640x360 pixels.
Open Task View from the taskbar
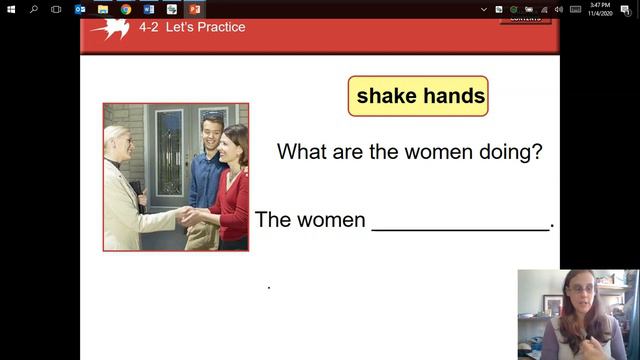coord(56,9)
